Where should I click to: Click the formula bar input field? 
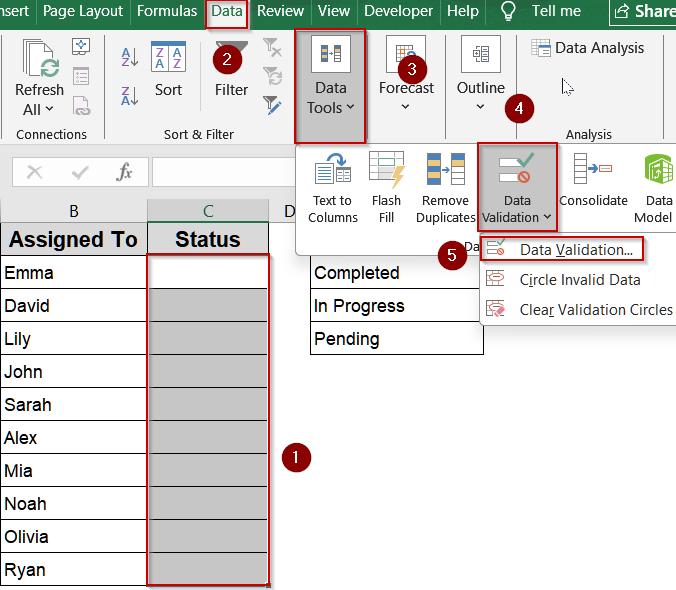coord(224,172)
